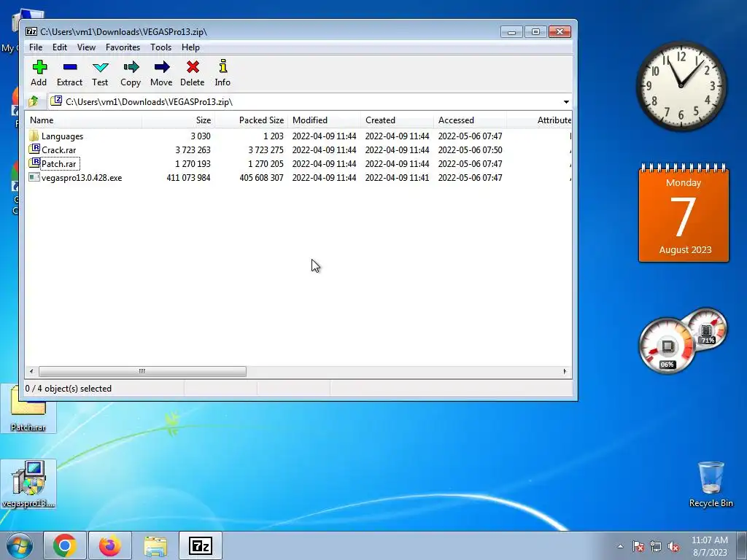
Task: Select the Languages folder name
Action: (x=62, y=136)
